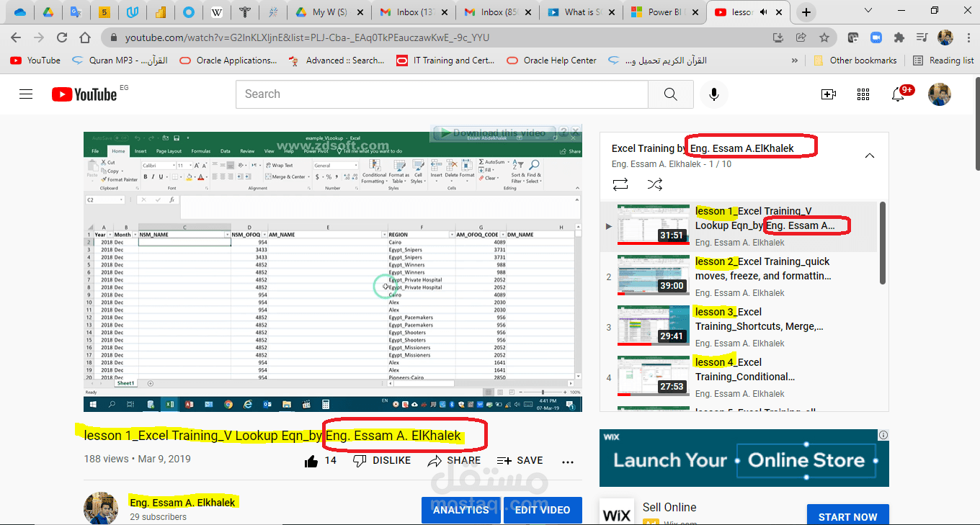Open the notifications bell

[899, 94]
